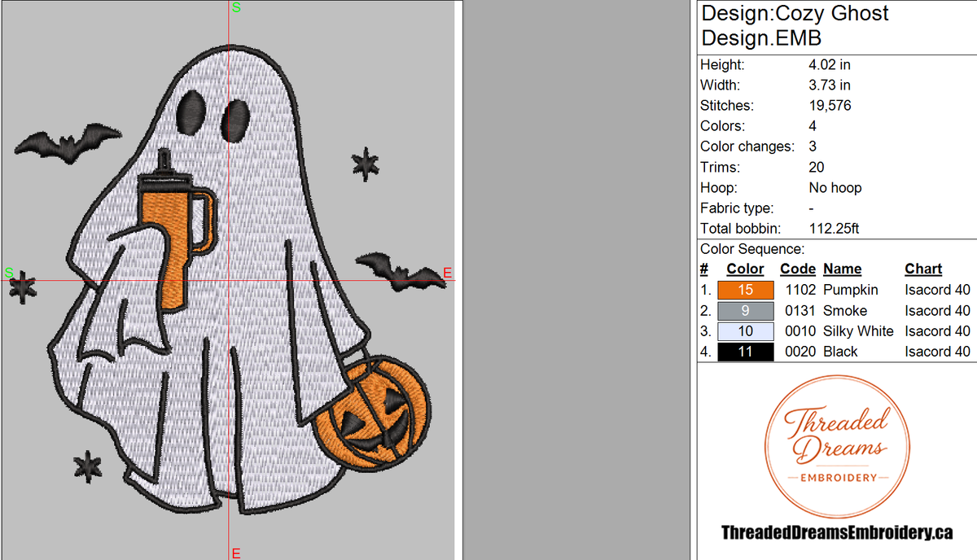This screenshot has height=560, width=977.
Task: Click the thread name 'Pumpkin'
Action: tap(851, 290)
